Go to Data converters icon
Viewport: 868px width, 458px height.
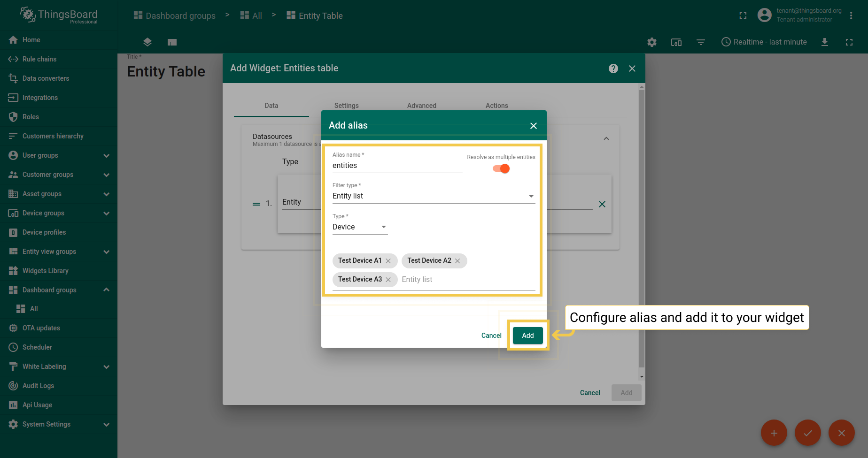tap(13, 78)
